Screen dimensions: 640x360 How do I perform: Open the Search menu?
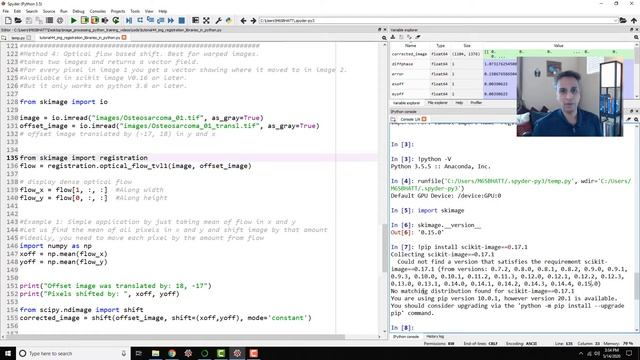(31, 11)
